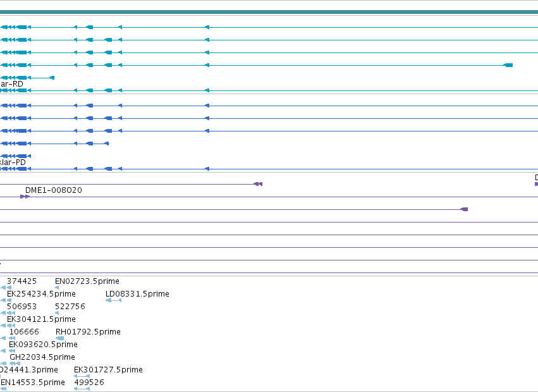
Task: Select the 506953 label
Action: tap(21, 307)
